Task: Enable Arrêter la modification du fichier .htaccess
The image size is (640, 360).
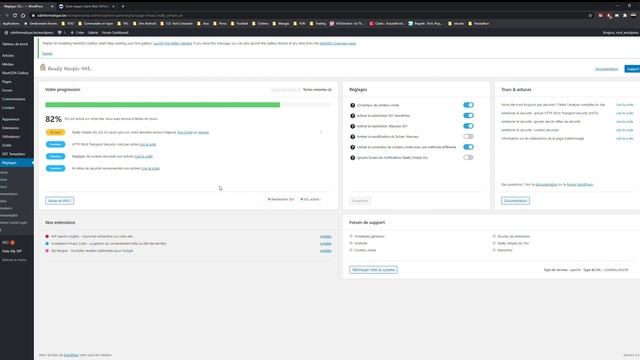Action: coord(468,137)
